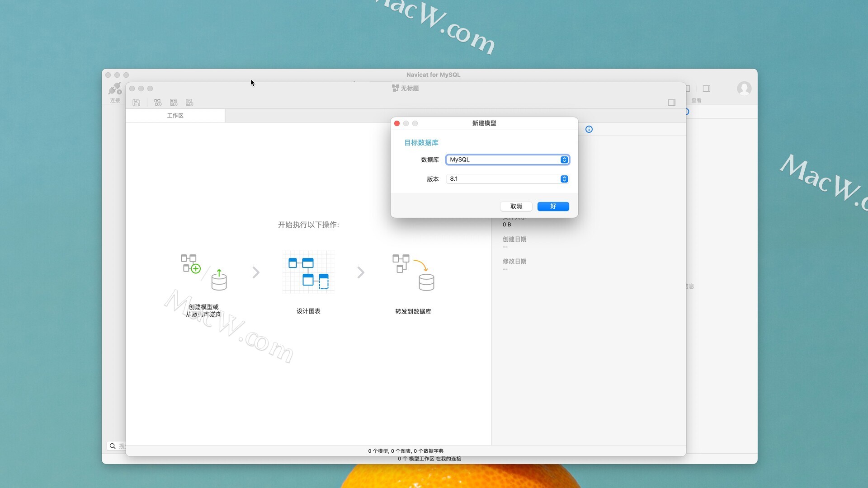Open the 版本 8.1 version dropdown
Image resolution: width=868 pixels, height=488 pixels.
tap(507, 179)
